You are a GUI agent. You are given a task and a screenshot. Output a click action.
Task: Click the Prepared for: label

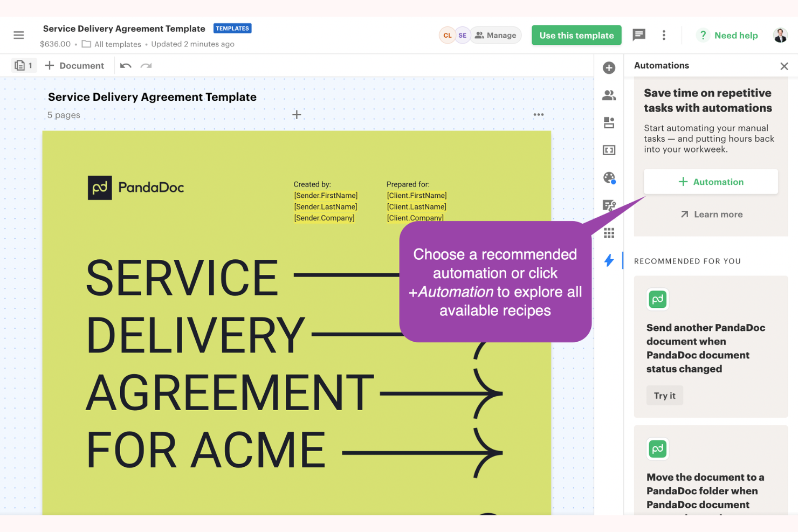pos(408,184)
